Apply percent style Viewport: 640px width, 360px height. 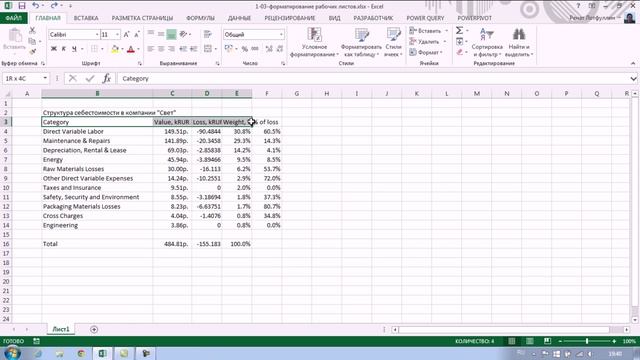(244, 49)
